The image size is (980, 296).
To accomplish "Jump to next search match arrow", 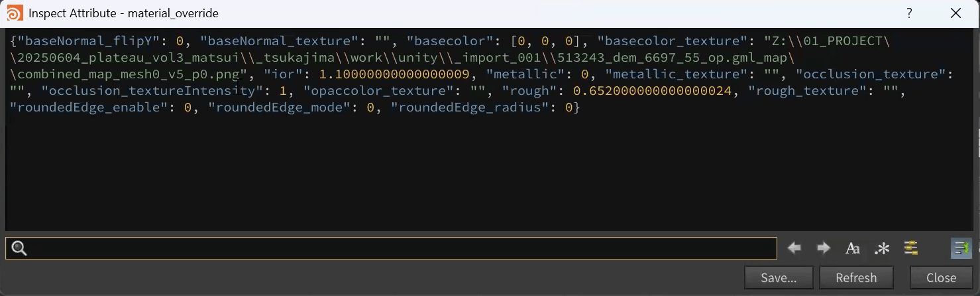I will [824, 248].
